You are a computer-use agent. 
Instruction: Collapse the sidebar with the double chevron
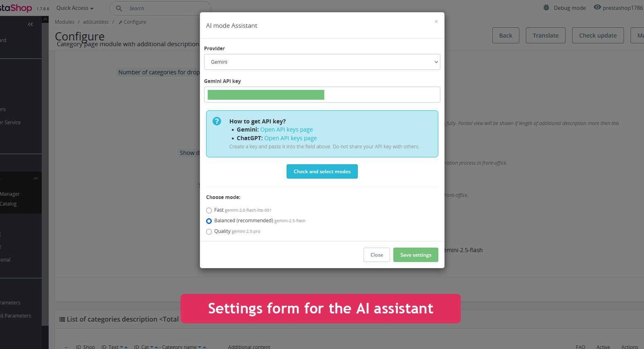30,25
